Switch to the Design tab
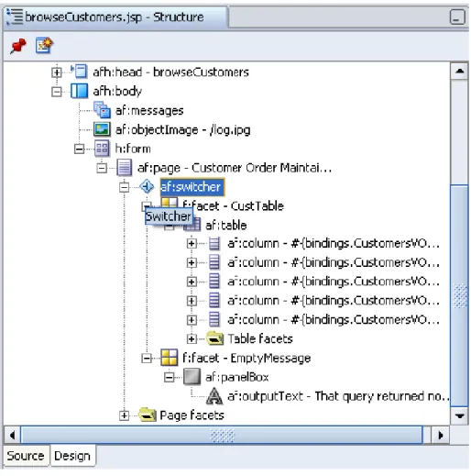 (72, 456)
